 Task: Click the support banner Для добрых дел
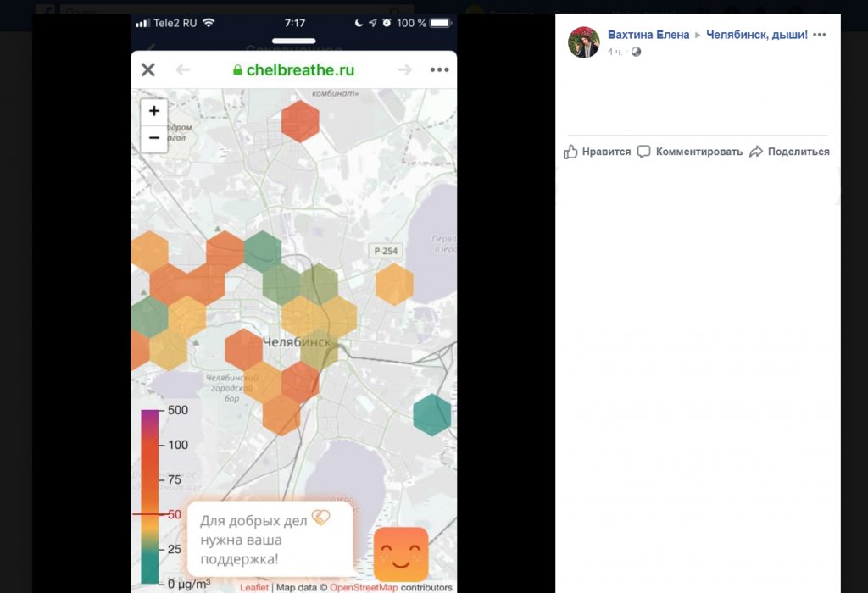point(270,539)
